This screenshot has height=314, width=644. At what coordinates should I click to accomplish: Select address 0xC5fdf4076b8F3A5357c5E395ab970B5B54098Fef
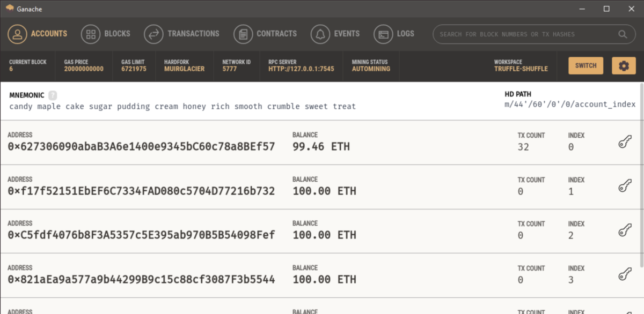point(142,235)
